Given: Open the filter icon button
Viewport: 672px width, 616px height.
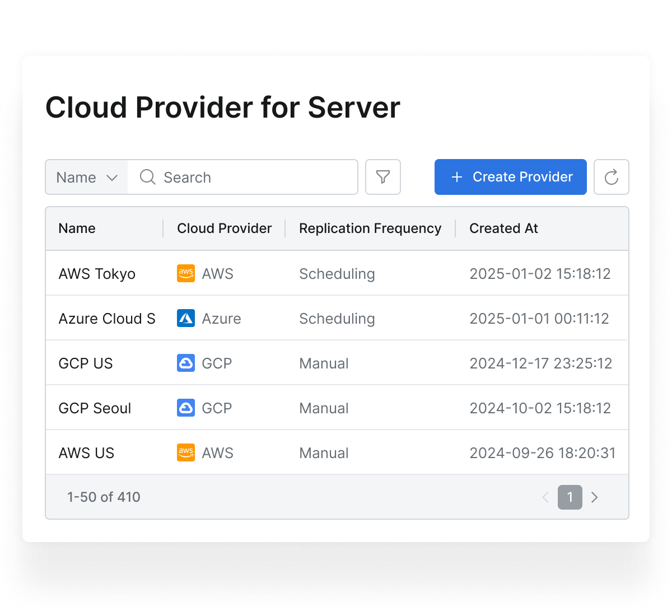Looking at the screenshot, I should 383,177.
